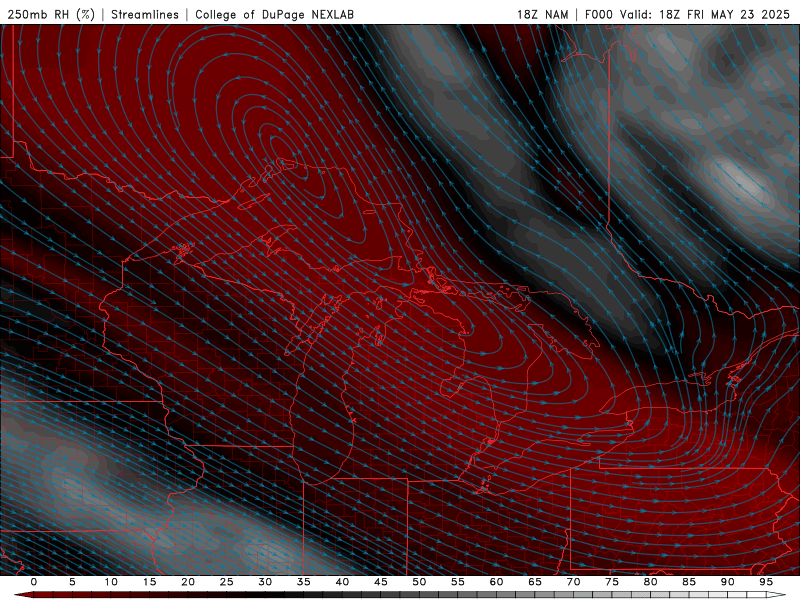Click the colorbar label "75"
The height and width of the screenshot is (600, 800).
pyautogui.click(x=612, y=582)
